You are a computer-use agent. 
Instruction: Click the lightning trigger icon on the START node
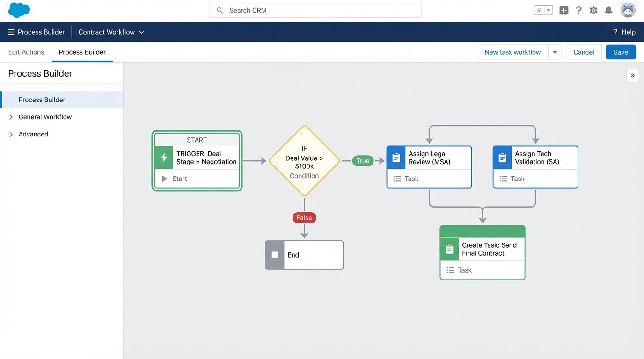163,158
